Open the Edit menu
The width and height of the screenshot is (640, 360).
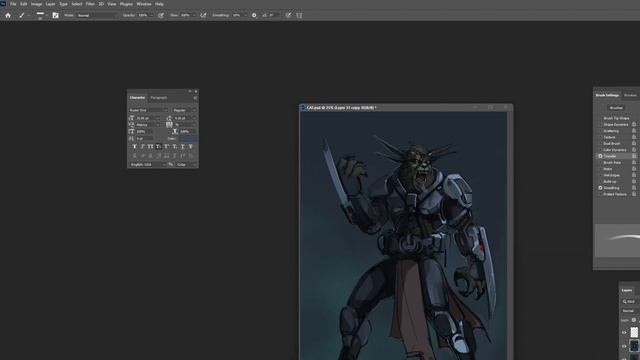click(24, 4)
